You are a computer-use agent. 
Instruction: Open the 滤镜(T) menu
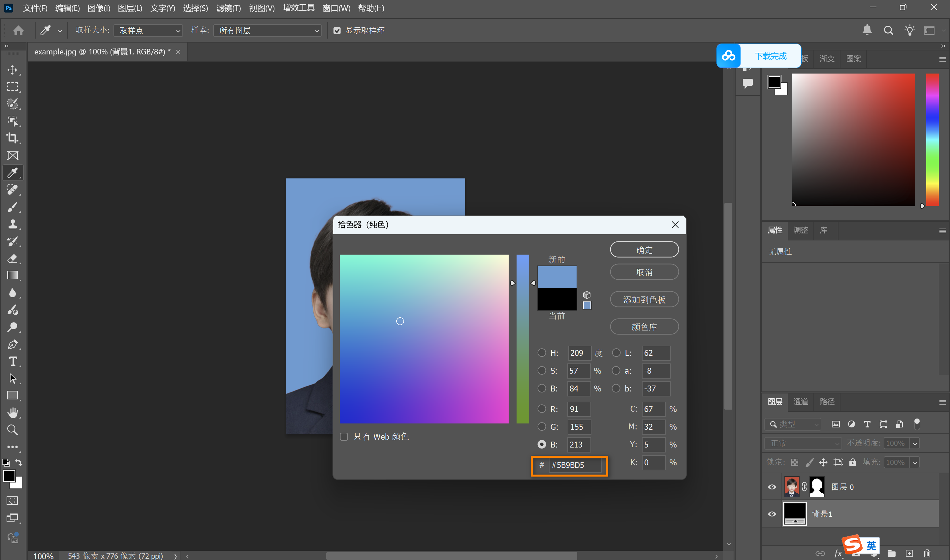click(228, 8)
